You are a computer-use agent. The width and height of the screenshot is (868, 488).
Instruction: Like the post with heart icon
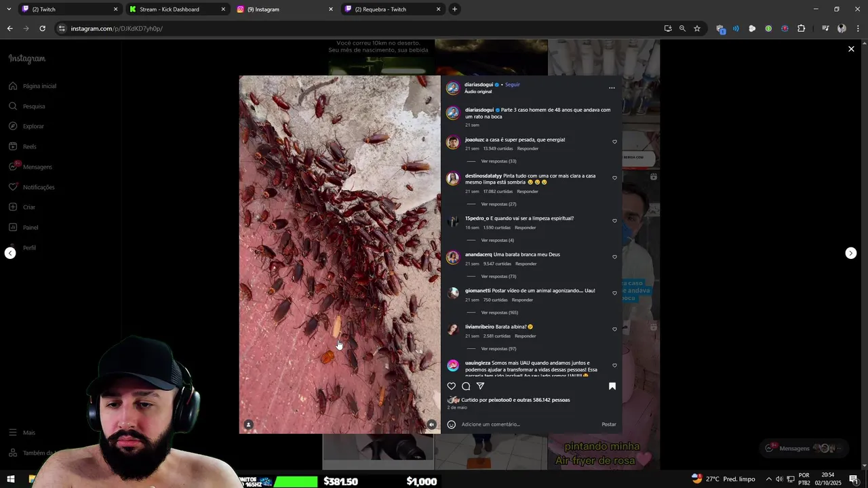[452, 386]
